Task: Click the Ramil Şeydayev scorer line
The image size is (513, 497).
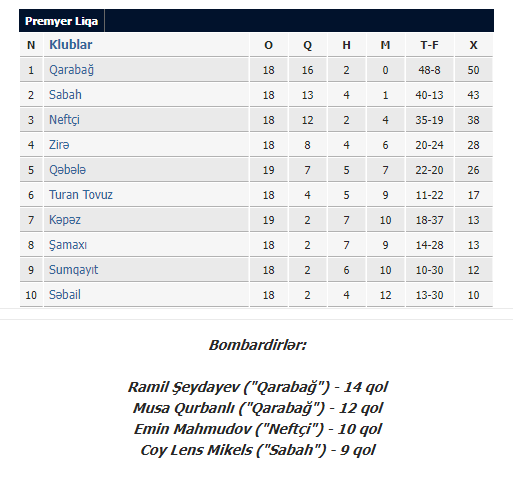Action: (x=257, y=387)
